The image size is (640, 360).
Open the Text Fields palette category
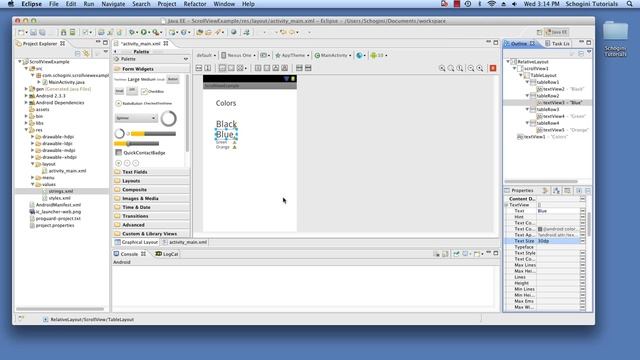click(x=151, y=172)
